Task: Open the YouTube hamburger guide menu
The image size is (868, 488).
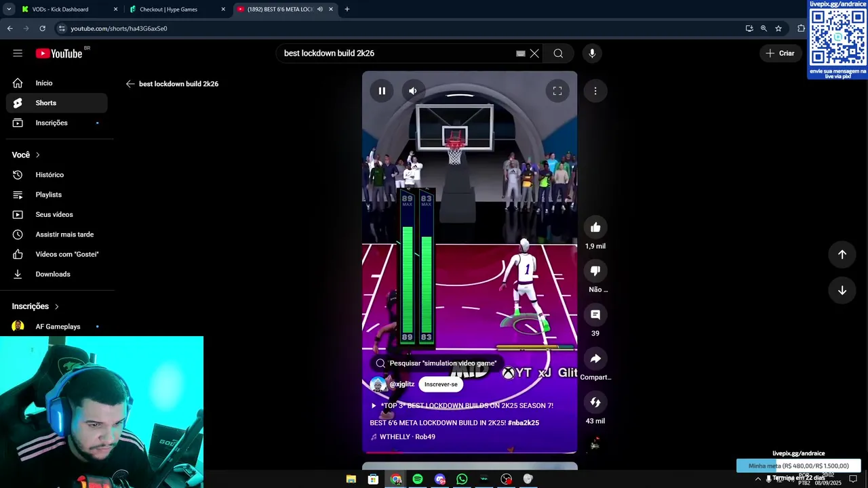Action: tap(18, 53)
